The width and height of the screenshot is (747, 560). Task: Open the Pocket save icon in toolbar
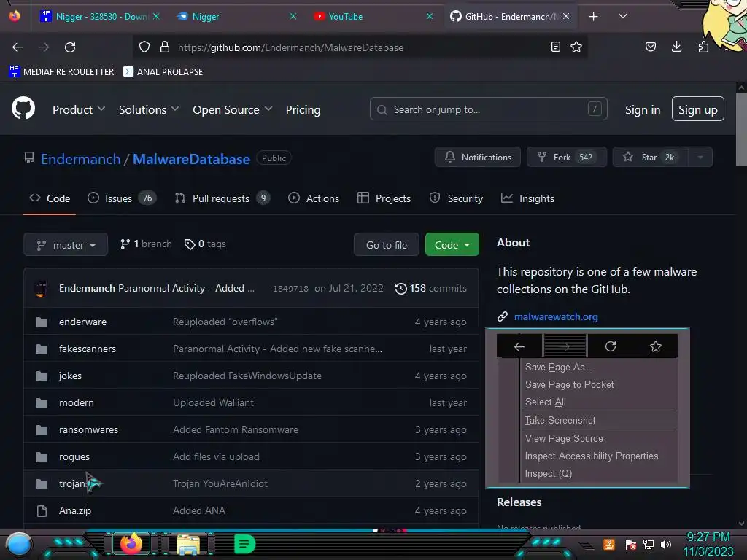tap(651, 47)
